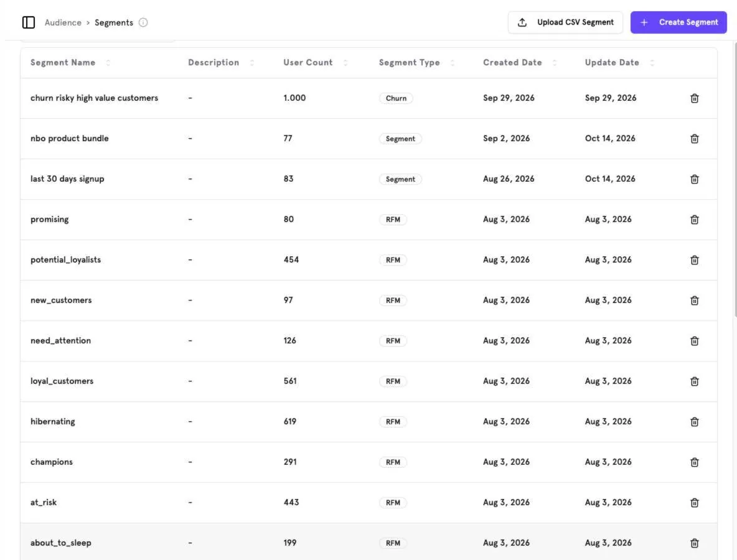Open the promising segment row
Screen dimensions: 737x560
click(368, 220)
